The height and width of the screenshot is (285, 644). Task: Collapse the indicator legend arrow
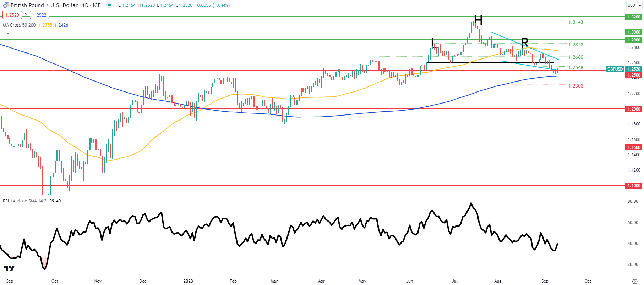click(x=8, y=34)
